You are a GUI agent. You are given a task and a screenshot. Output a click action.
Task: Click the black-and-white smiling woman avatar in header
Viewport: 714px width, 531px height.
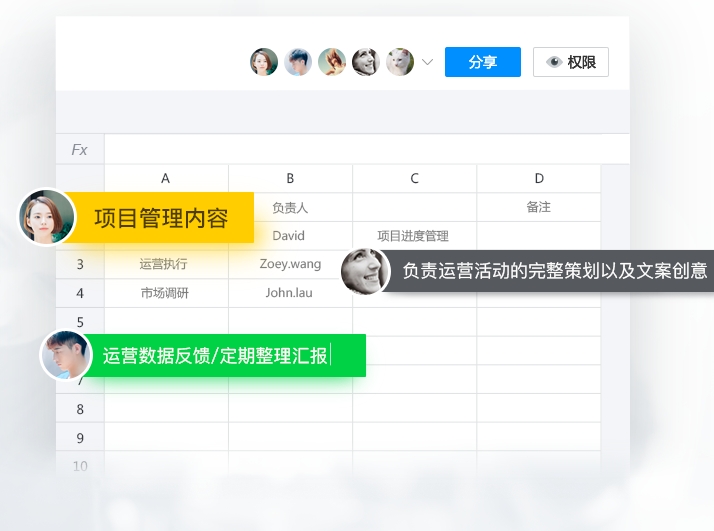(366, 62)
